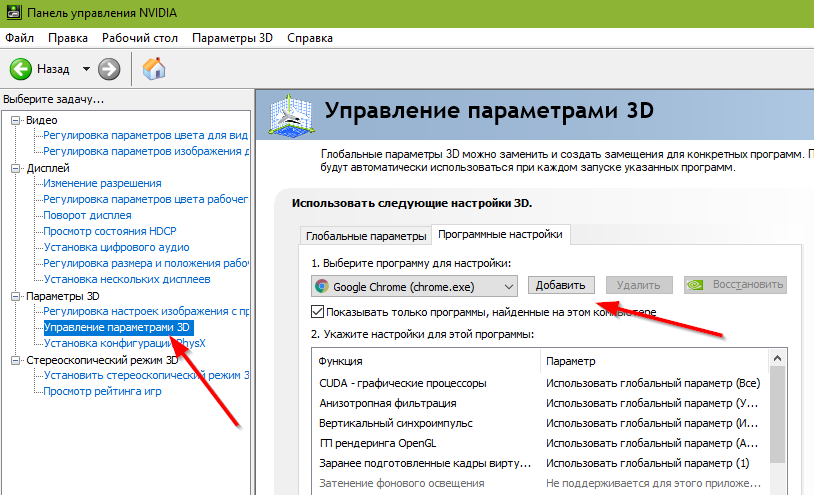Open Установка конфигурации PhysX task
This screenshot has width=814, height=495.
point(125,343)
